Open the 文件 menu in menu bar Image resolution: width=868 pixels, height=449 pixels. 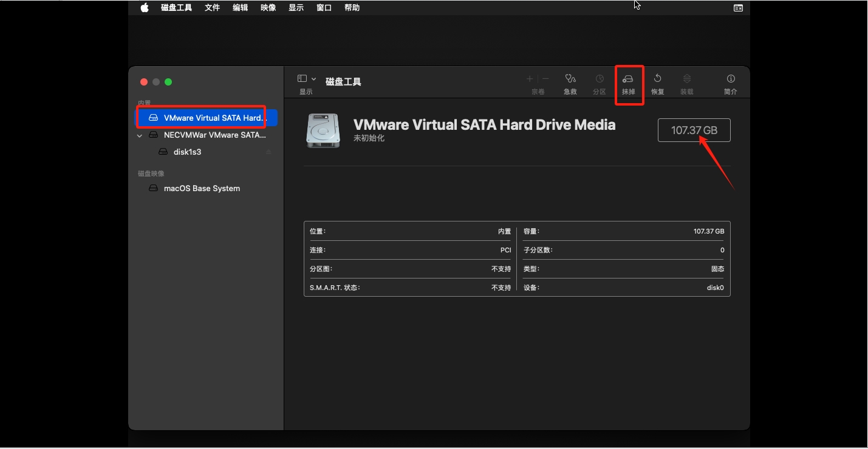[x=212, y=8]
